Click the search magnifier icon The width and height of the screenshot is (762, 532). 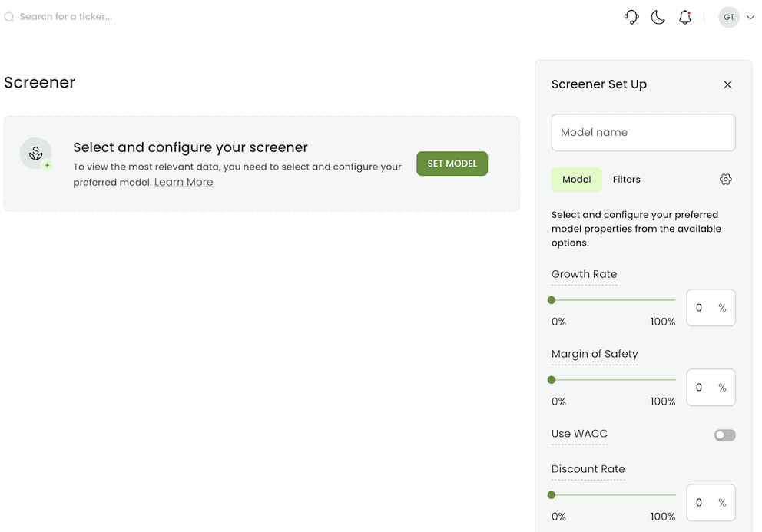8,16
